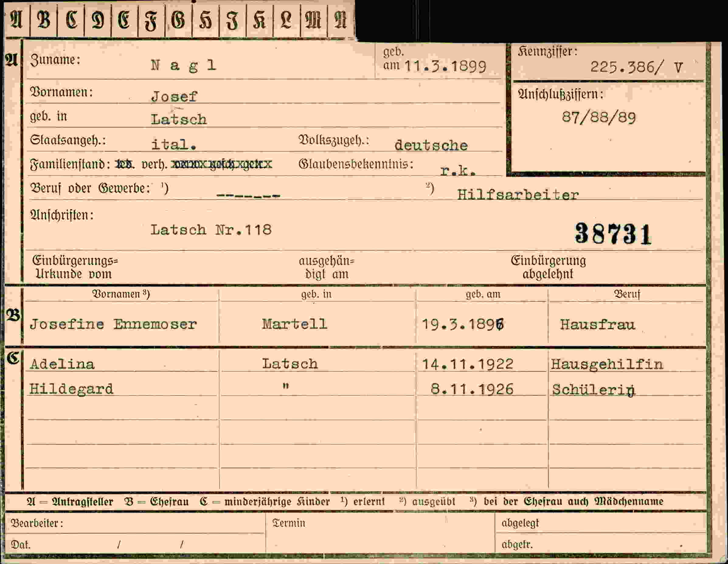This screenshot has width=728, height=564.
Task: Click the 'Anschlußziffern:' label
Action: pyautogui.click(x=561, y=94)
